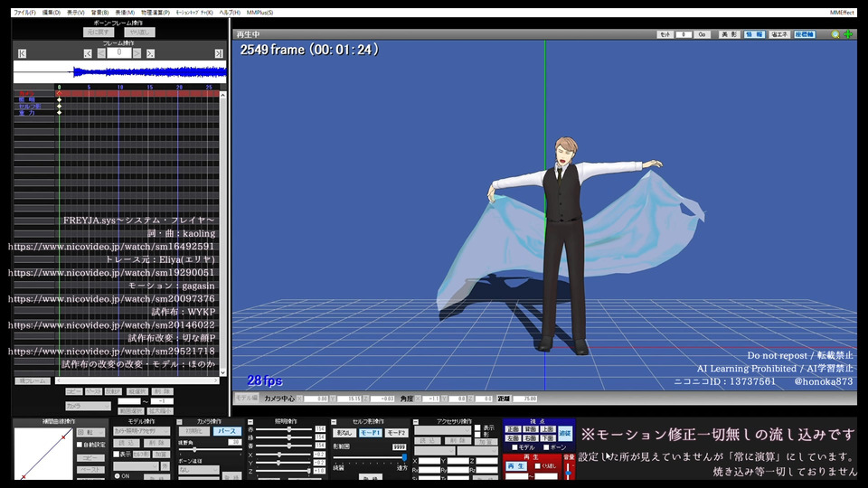The width and height of the screenshot is (868, 488).
Task: Open the MMPlus(S) menu
Action: tap(260, 12)
